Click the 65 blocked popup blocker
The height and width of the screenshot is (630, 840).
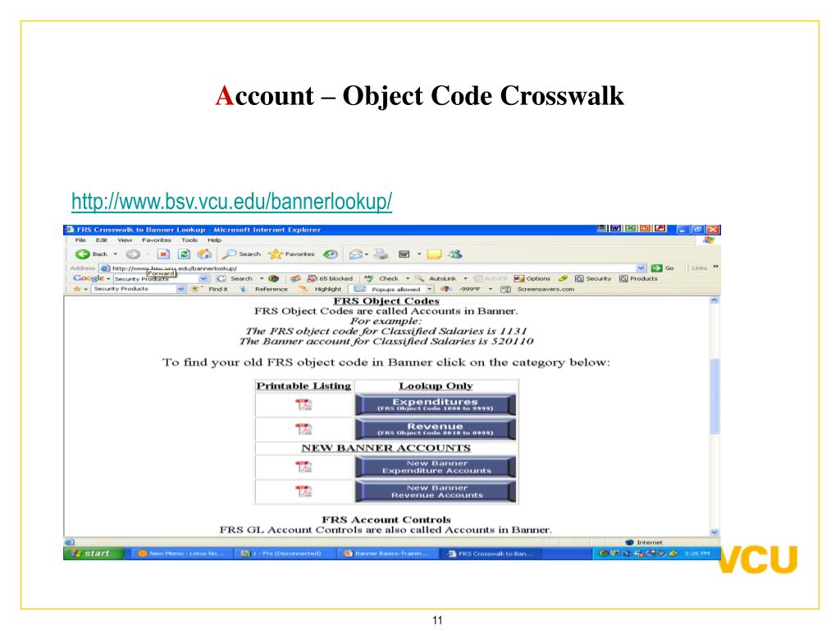(330, 279)
